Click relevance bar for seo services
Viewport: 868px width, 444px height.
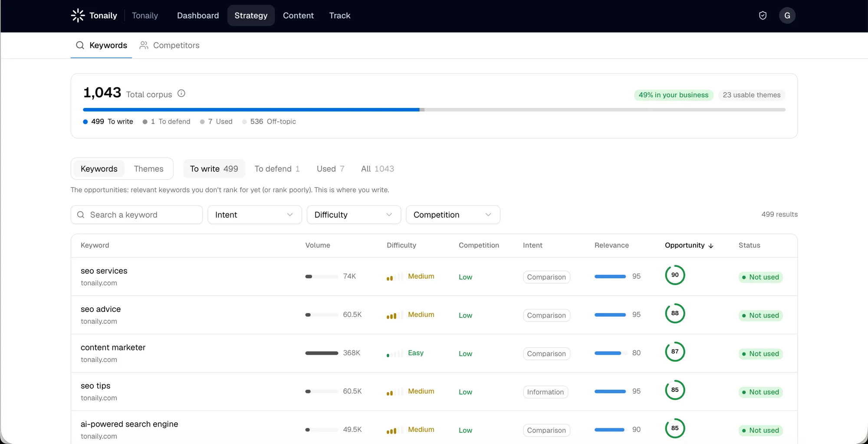pyautogui.click(x=611, y=277)
